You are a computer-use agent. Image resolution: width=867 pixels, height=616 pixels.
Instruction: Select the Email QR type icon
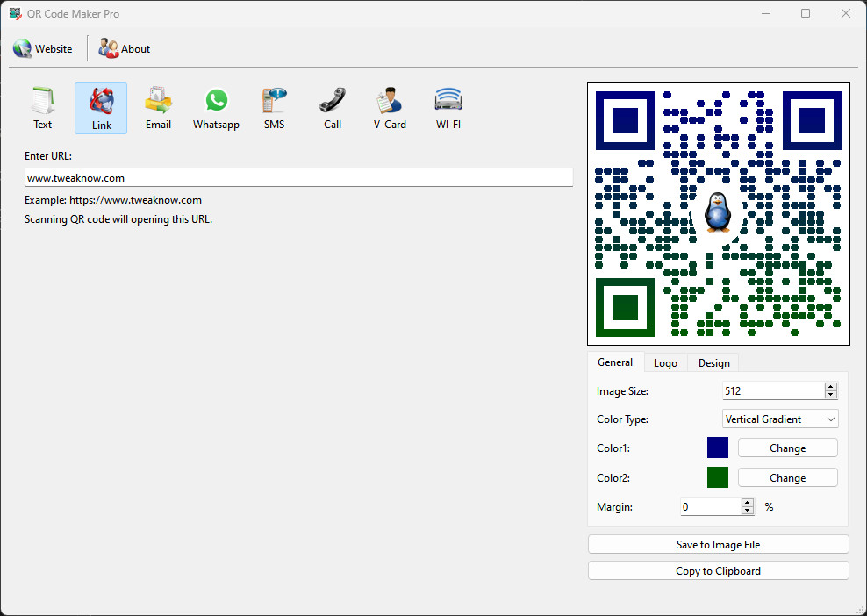158,108
